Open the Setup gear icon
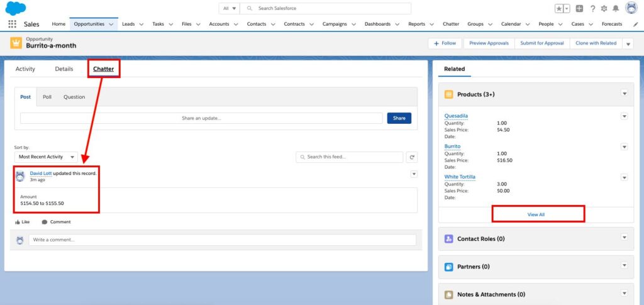This screenshot has height=305, width=644. [604, 9]
